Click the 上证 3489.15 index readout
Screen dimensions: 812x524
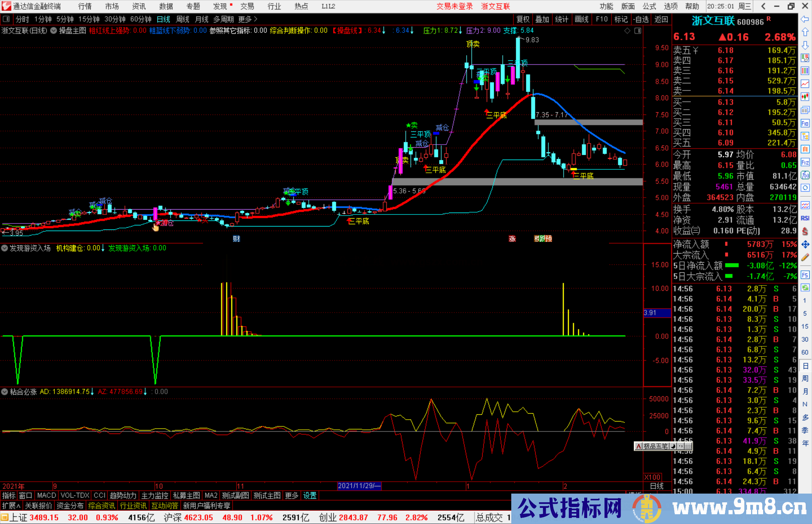tap(35, 518)
